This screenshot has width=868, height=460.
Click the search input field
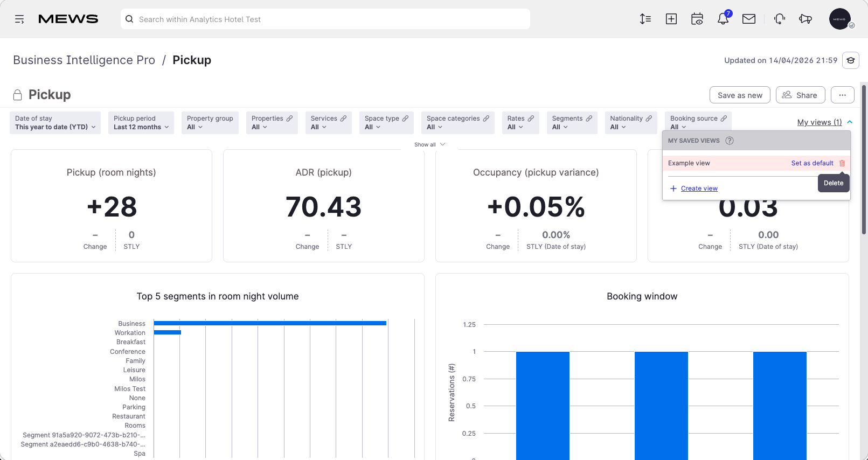coord(325,19)
